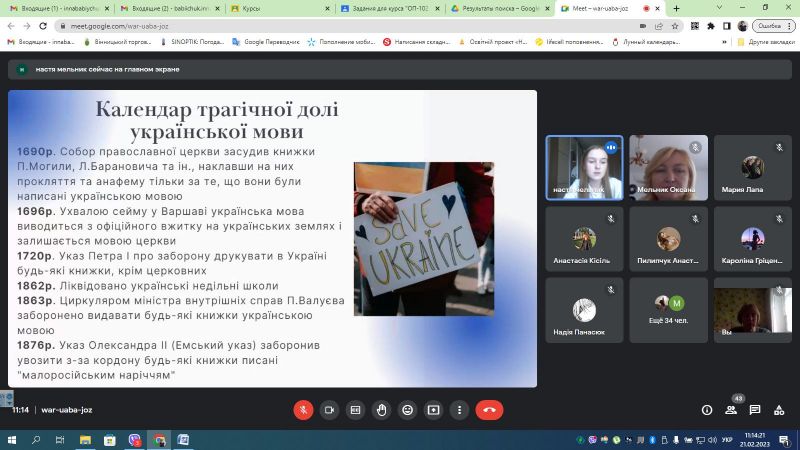This screenshot has height=450, width=800.
Task: Leave the call with red hang-up button
Action: [489, 410]
